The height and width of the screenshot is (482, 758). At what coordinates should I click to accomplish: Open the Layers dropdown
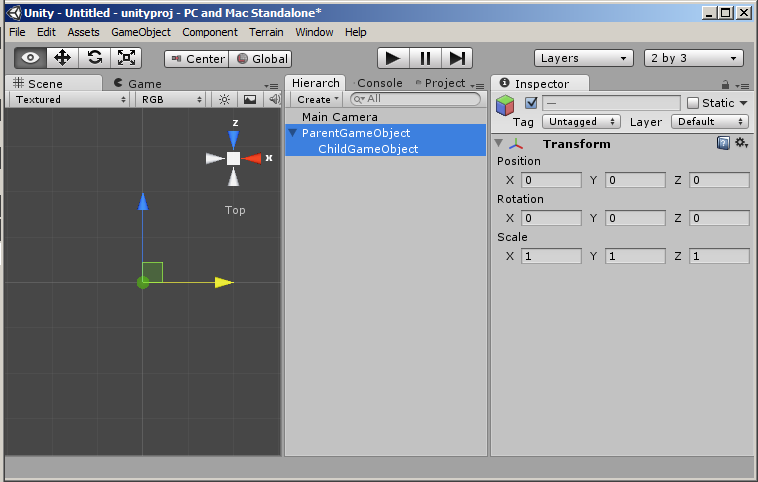coord(584,58)
